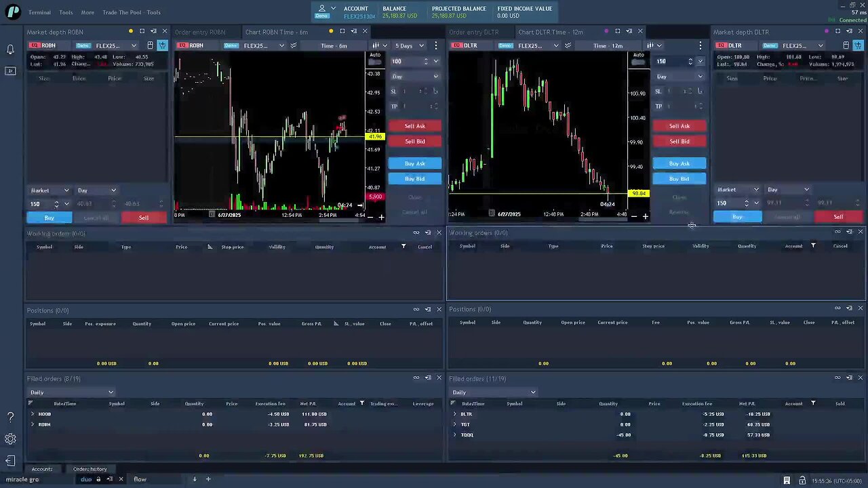Click the drawing tools icon on ROBN chart
Image resolution: width=868 pixels, height=488 pixels.
point(294,45)
